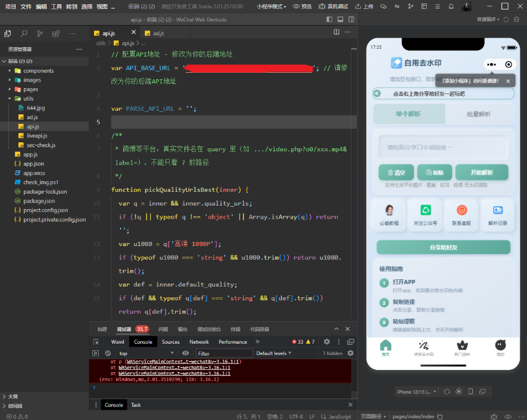Toggle the primary sidebar layout icon

pyautogui.click(x=329, y=20)
